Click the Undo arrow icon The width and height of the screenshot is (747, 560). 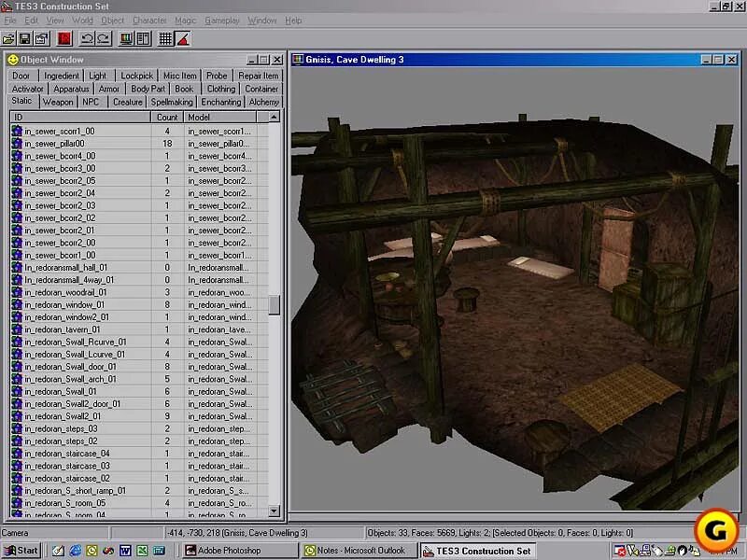87,38
